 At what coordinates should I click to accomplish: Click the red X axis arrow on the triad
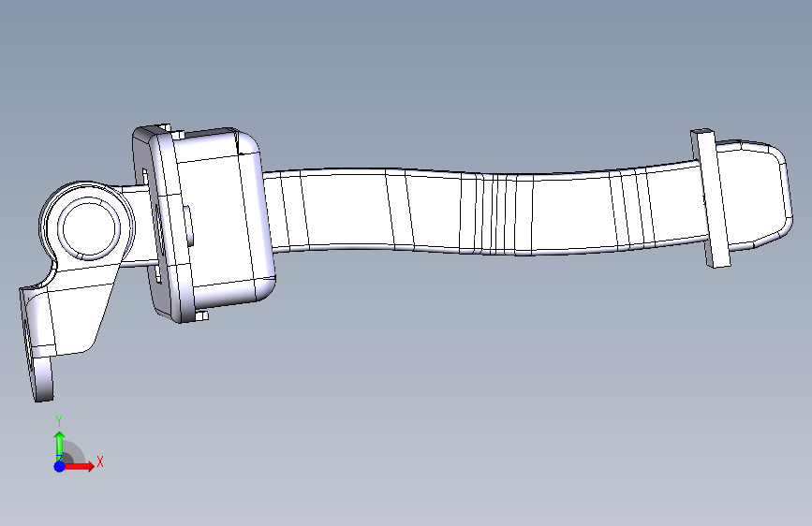pyautogui.click(x=79, y=466)
